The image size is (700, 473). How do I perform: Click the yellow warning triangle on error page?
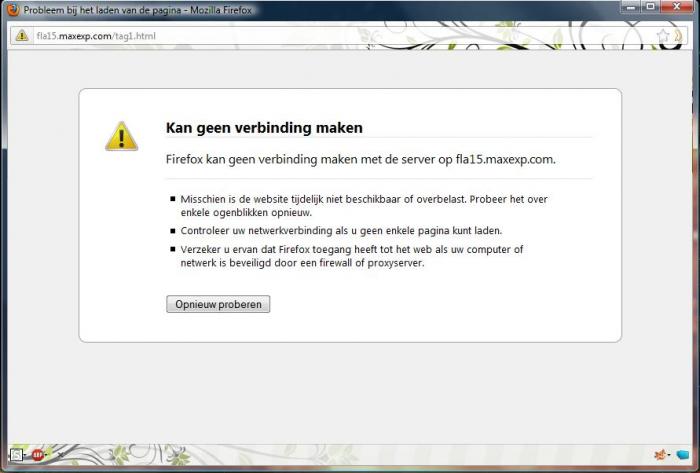(121, 136)
